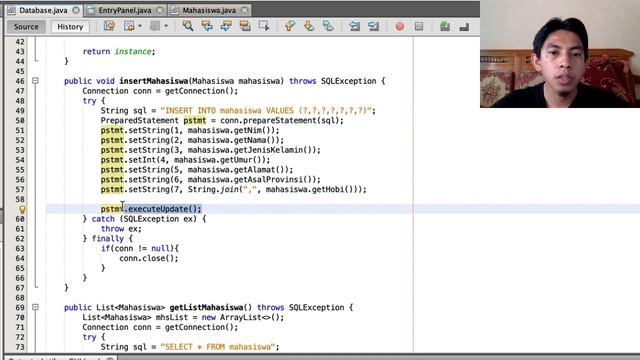640x360 pixels.
Task: Switch to History view
Action: [70, 27]
